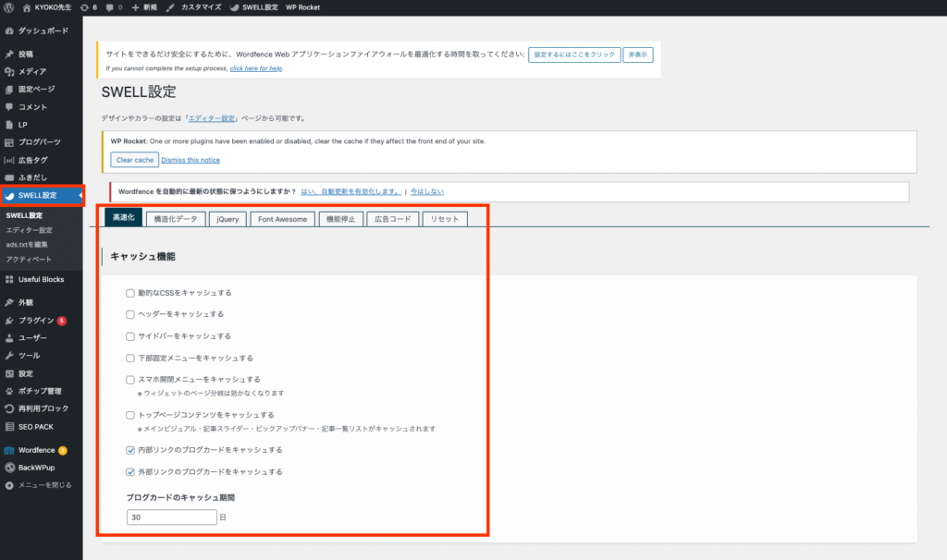Open コメント in the sidebar

(x=41, y=107)
